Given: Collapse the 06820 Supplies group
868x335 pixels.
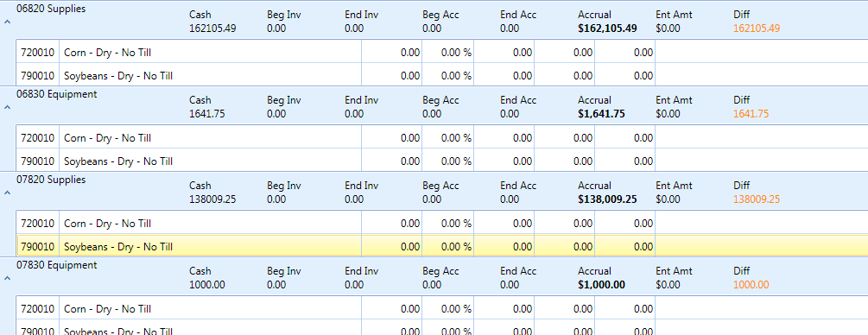Looking at the screenshot, I should (x=7, y=22).
